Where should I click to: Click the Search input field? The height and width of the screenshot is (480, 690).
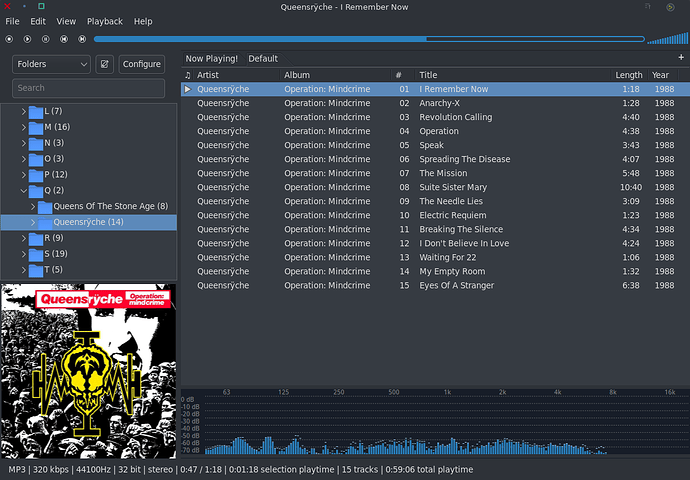[88, 88]
